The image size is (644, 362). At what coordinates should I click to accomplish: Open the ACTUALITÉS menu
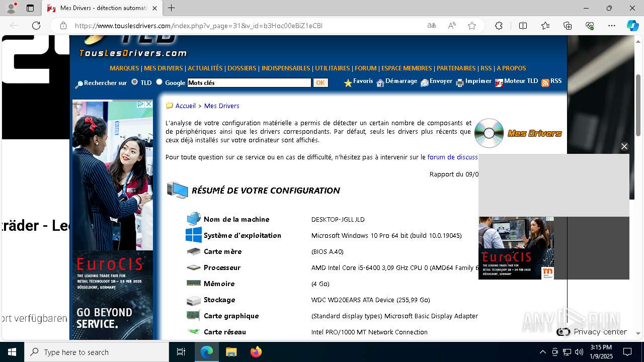click(x=205, y=68)
